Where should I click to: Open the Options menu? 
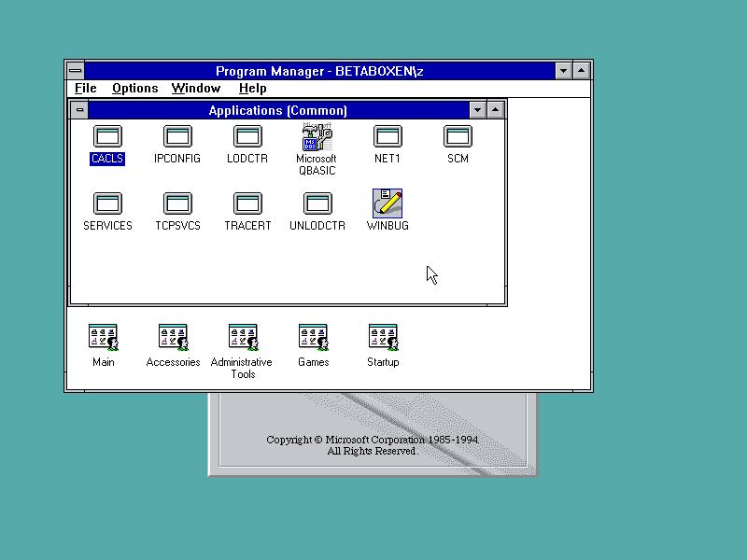(134, 89)
